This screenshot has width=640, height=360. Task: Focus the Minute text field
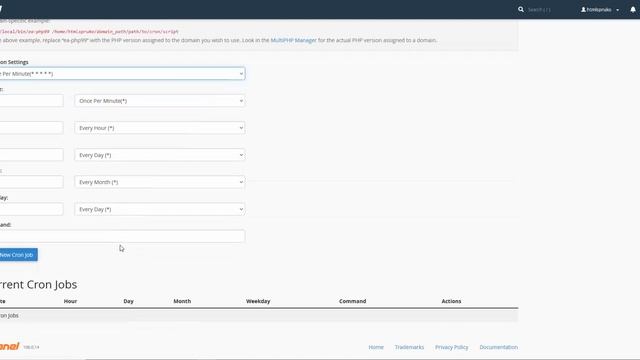31,101
